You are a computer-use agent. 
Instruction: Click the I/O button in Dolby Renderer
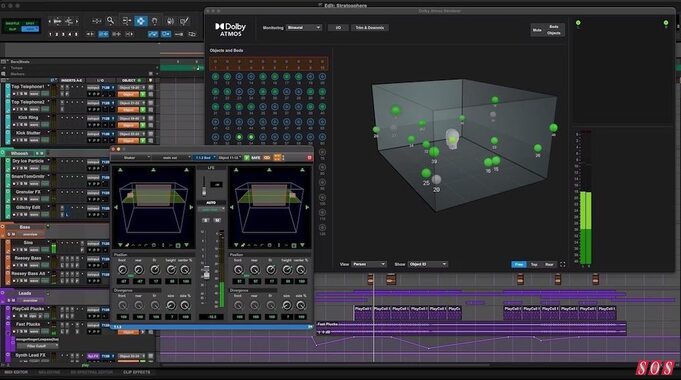(x=338, y=28)
